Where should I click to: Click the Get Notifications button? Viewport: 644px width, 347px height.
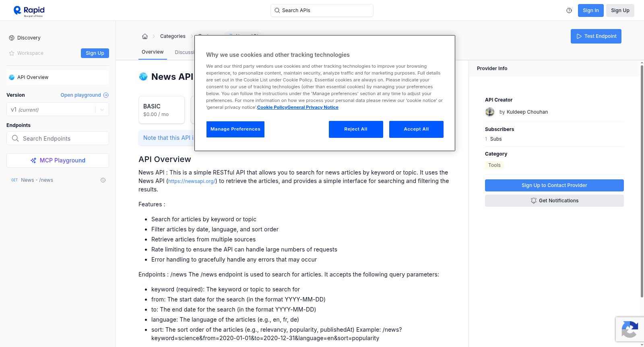(x=554, y=201)
